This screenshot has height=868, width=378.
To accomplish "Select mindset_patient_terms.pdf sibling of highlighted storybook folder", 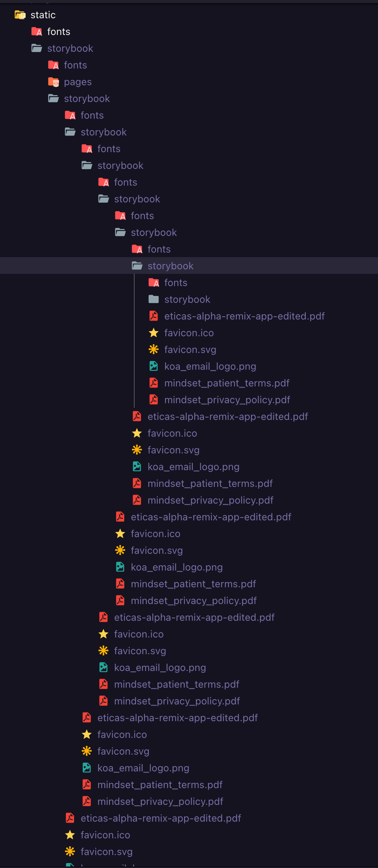I will point(210,483).
